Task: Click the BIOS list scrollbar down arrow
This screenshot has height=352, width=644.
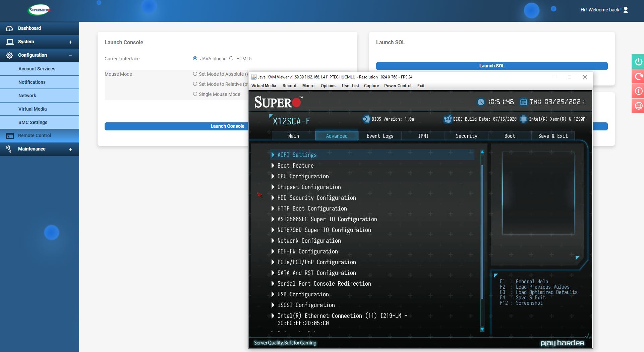Action: point(482,329)
